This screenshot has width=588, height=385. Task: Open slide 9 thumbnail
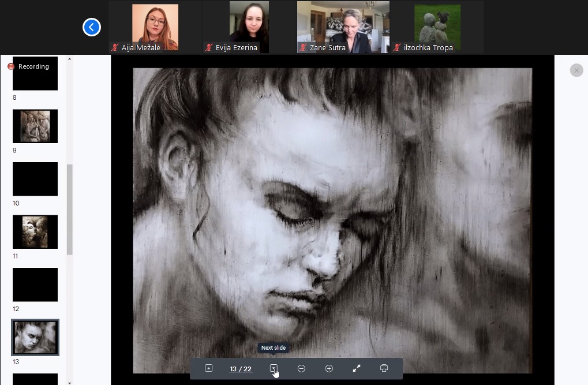click(35, 126)
